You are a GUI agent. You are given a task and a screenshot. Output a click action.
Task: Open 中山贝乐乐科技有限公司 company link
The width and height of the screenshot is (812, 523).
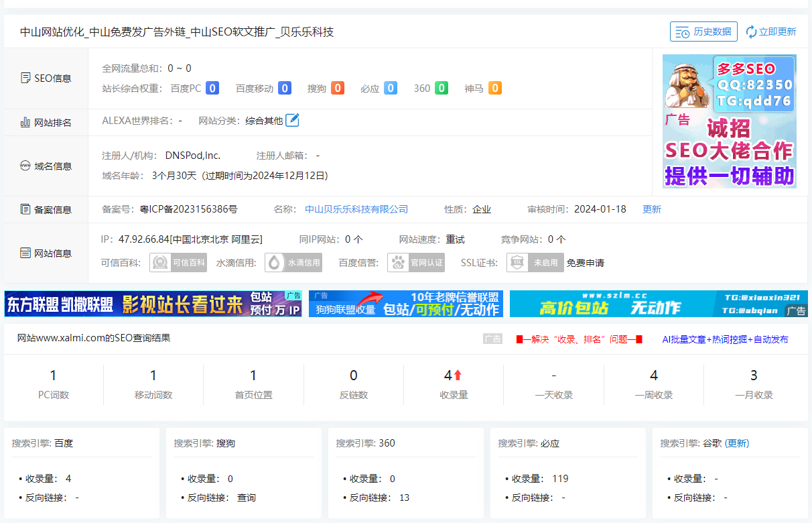pos(356,209)
